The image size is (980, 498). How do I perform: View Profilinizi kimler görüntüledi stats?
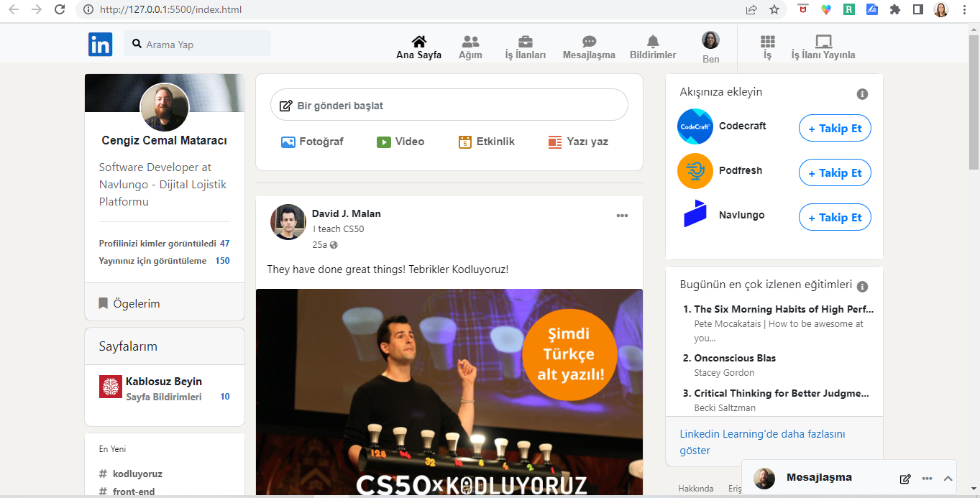point(165,243)
